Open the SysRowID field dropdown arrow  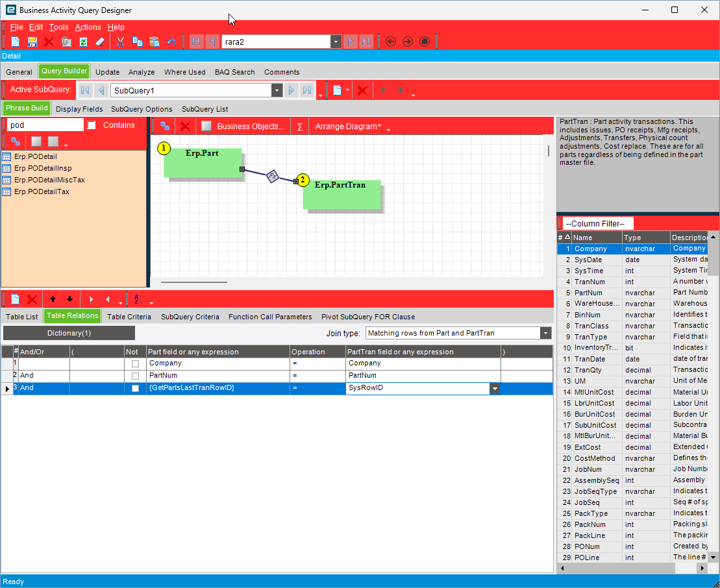point(495,388)
